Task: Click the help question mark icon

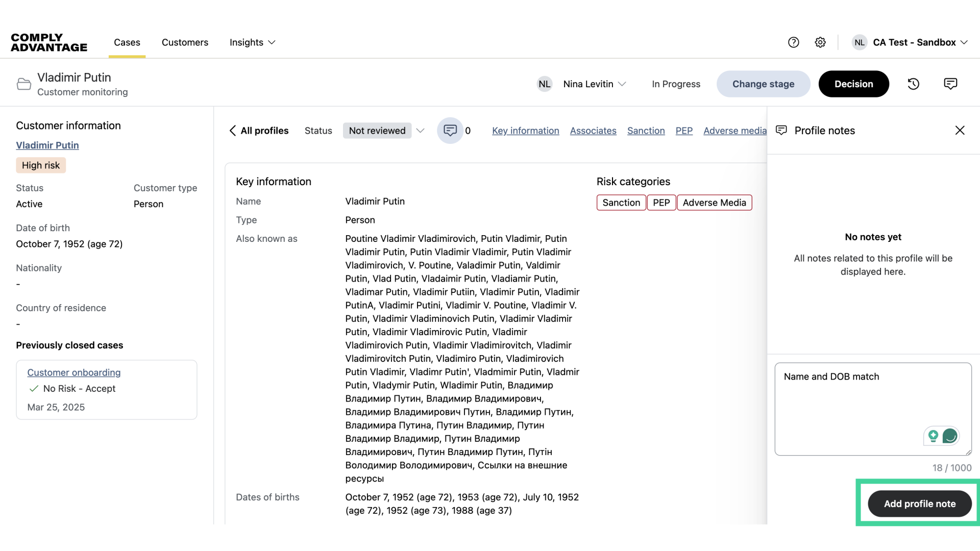Action: coord(794,42)
